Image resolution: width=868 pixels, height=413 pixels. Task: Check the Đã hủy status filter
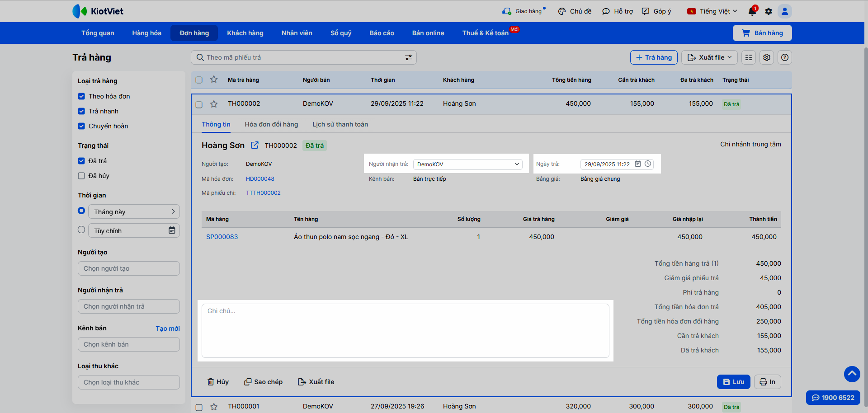[81, 176]
